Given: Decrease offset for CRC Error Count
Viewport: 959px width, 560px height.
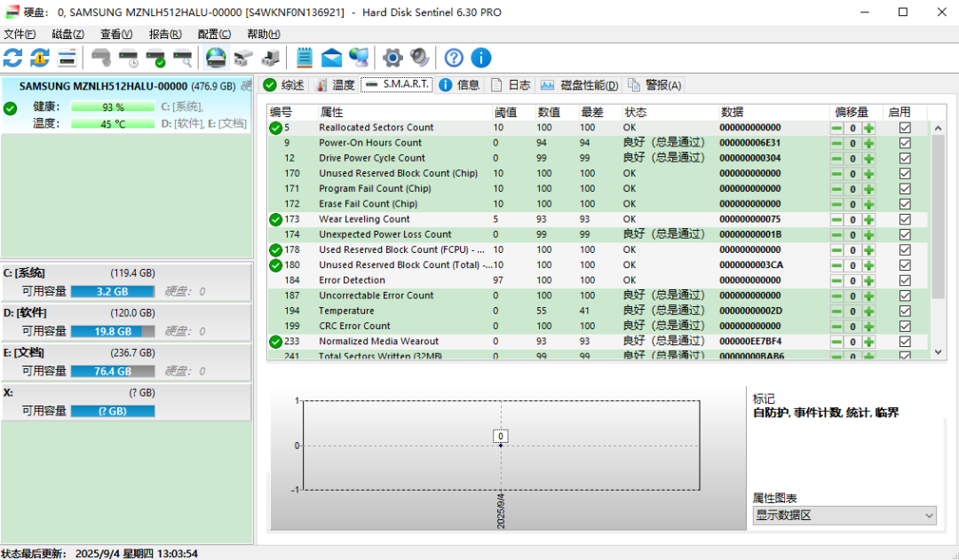Looking at the screenshot, I should pyautogui.click(x=836, y=326).
